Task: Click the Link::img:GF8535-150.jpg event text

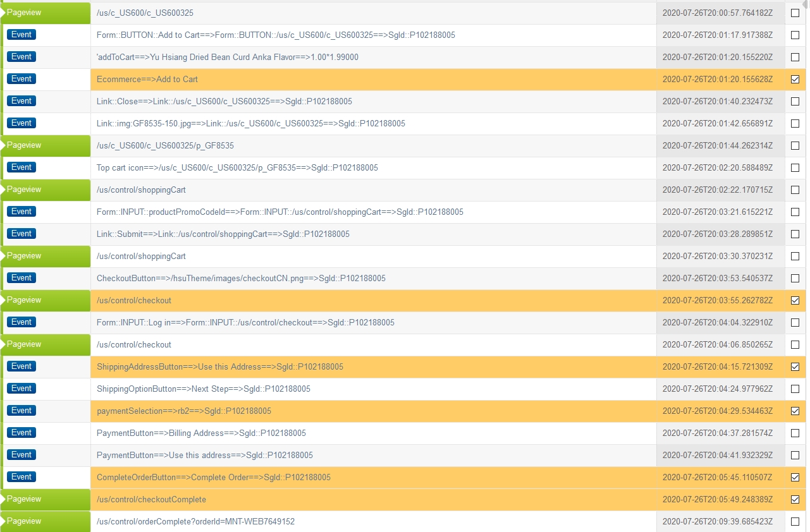Action: click(x=251, y=124)
